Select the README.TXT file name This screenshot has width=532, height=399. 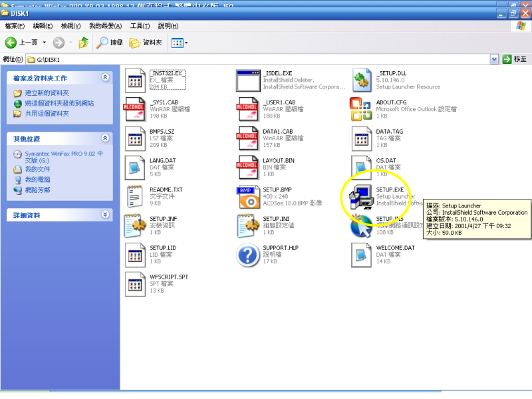[x=166, y=190]
